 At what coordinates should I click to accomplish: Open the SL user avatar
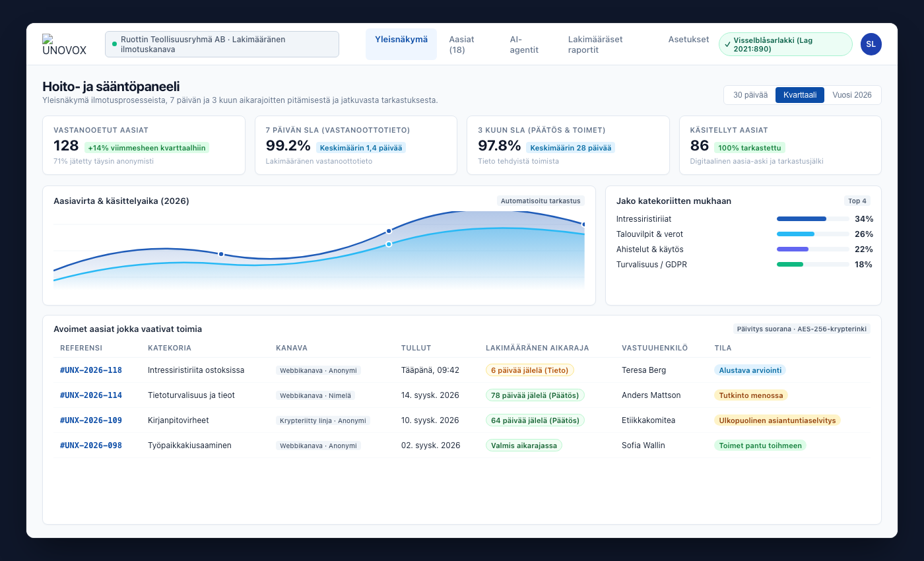coord(871,44)
